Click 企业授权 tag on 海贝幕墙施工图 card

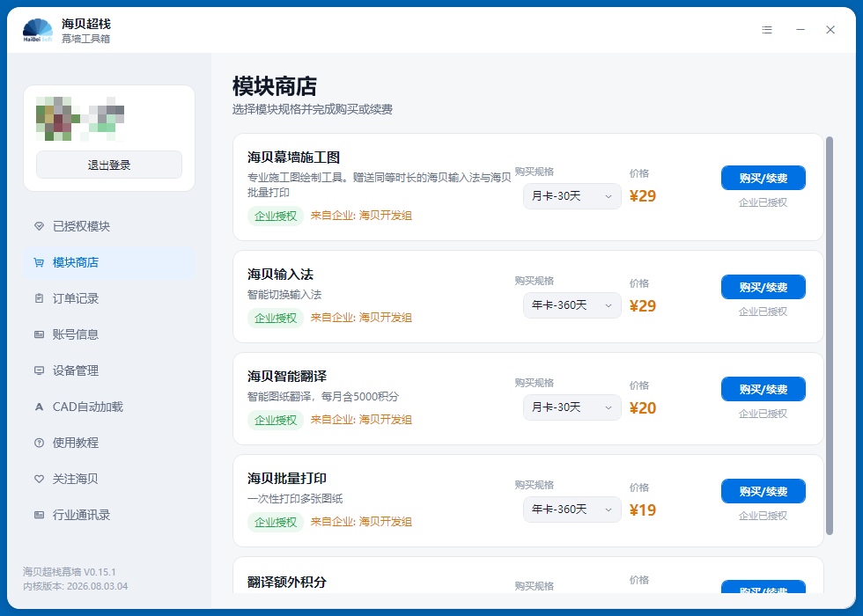coord(275,216)
